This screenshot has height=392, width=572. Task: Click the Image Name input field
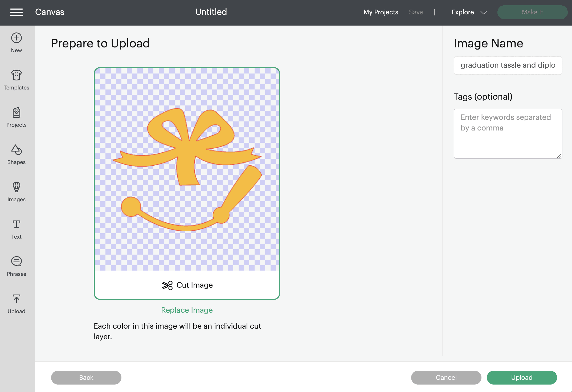point(508,65)
